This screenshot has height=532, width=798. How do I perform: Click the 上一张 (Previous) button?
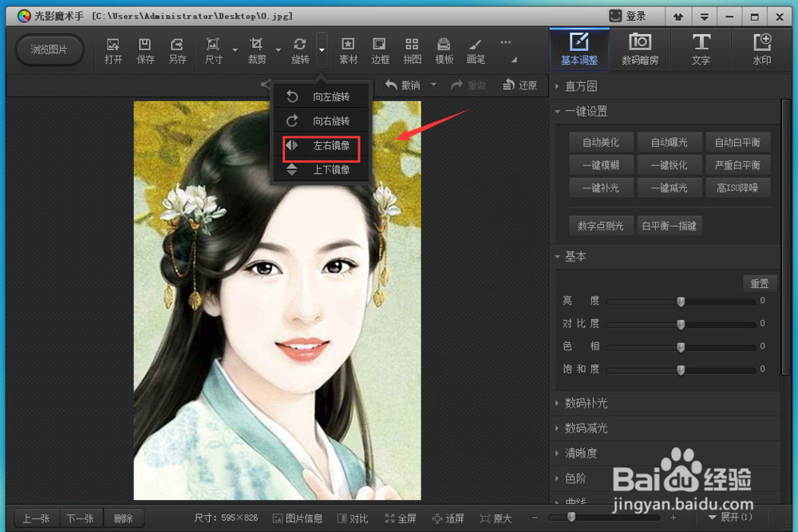click(36, 518)
